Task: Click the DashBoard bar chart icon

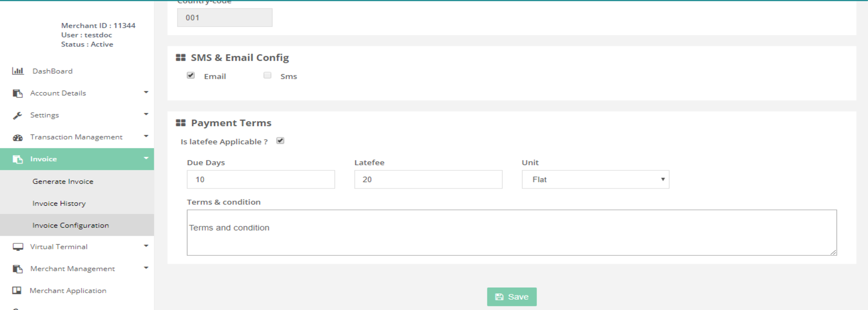Action: (x=18, y=71)
